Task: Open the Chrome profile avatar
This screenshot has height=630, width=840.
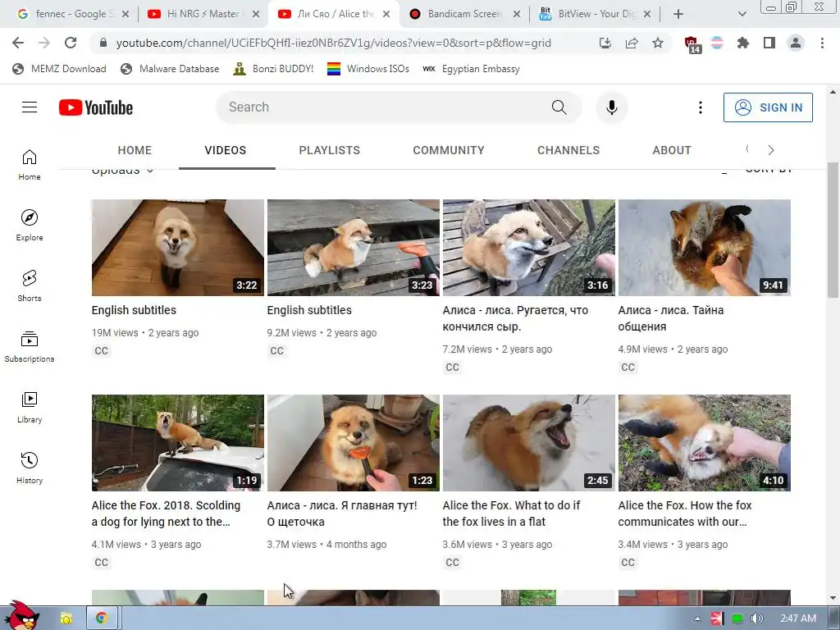Action: pos(796,43)
